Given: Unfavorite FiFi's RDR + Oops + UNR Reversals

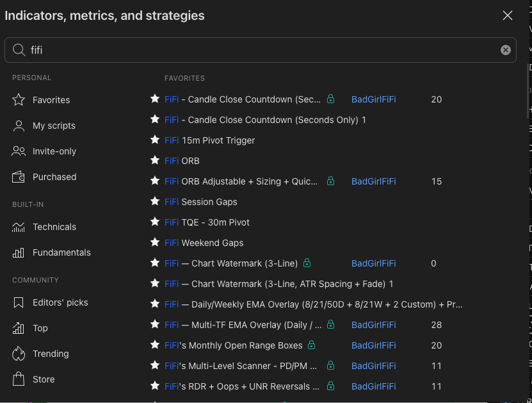Looking at the screenshot, I should (x=155, y=386).
